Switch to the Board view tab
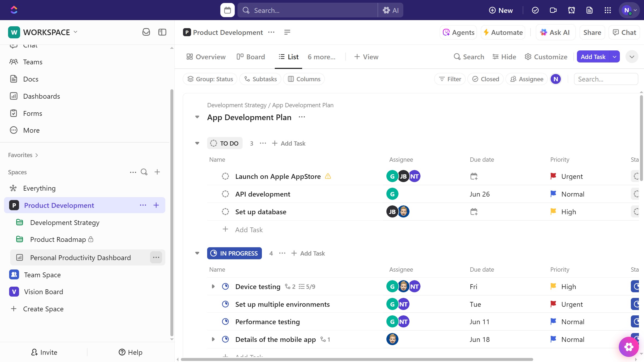Screen dimensions: 644x362 pos(251,57)
